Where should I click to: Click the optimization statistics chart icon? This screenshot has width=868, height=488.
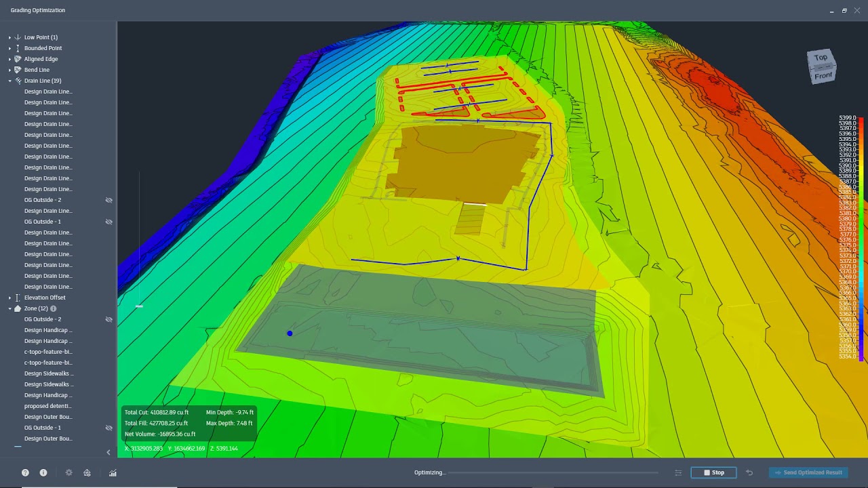pyautogui.click(x=113, y=472)
